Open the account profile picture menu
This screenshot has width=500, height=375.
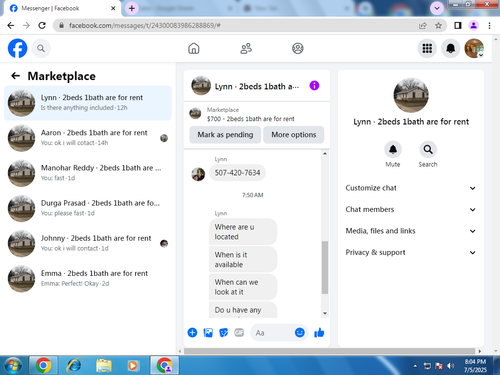(x=474, y=49)
